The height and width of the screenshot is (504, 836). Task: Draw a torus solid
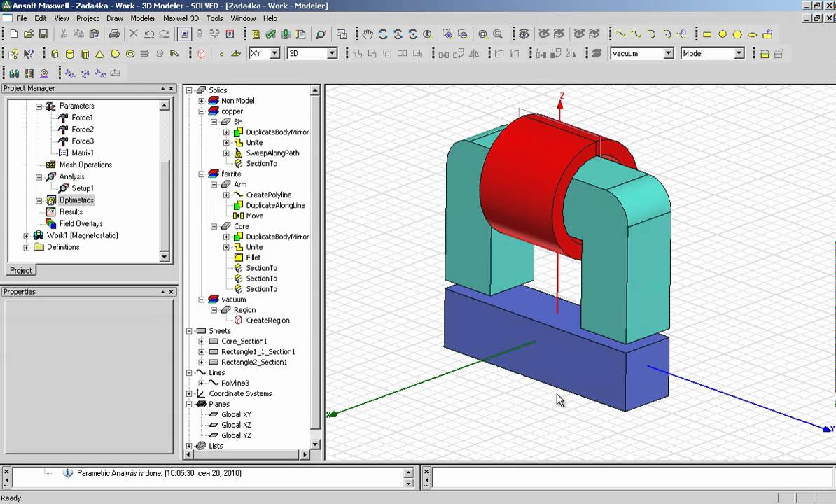pyautogui.click(x=130, y=54)
